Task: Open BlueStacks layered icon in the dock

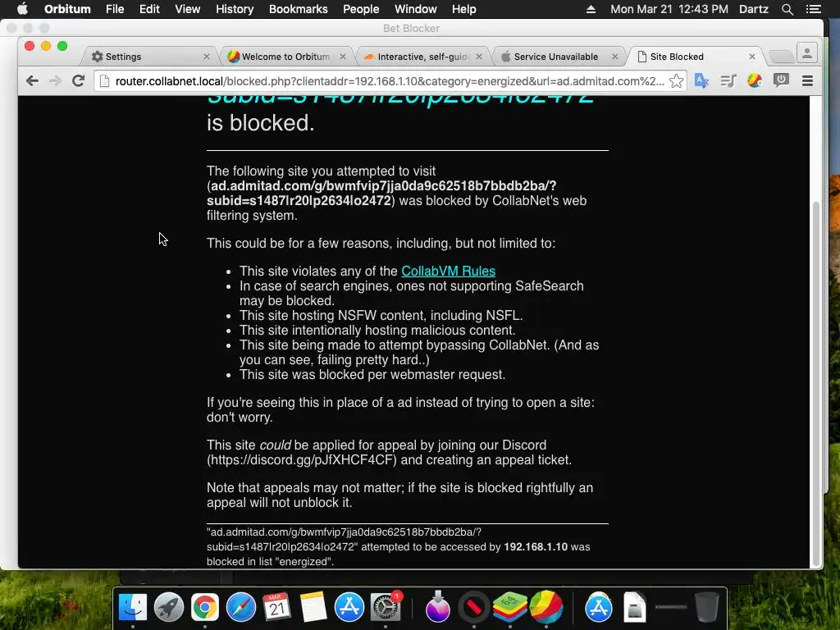Action: click(510, 608)
